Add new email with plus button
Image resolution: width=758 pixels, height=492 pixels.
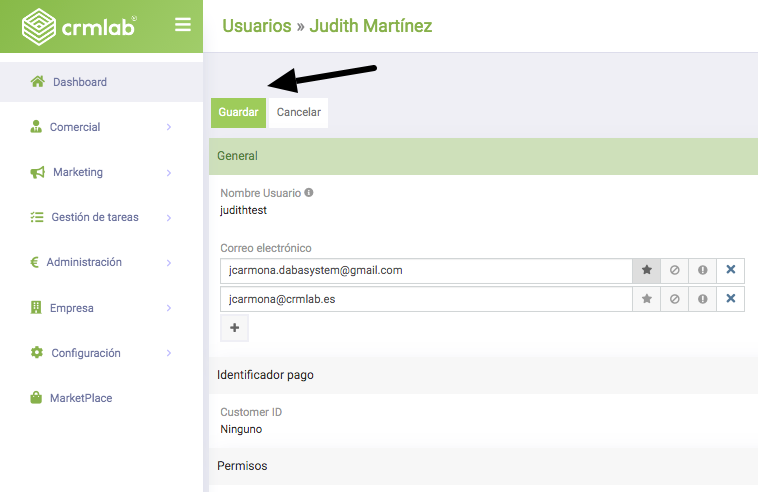tap(234, 327)
